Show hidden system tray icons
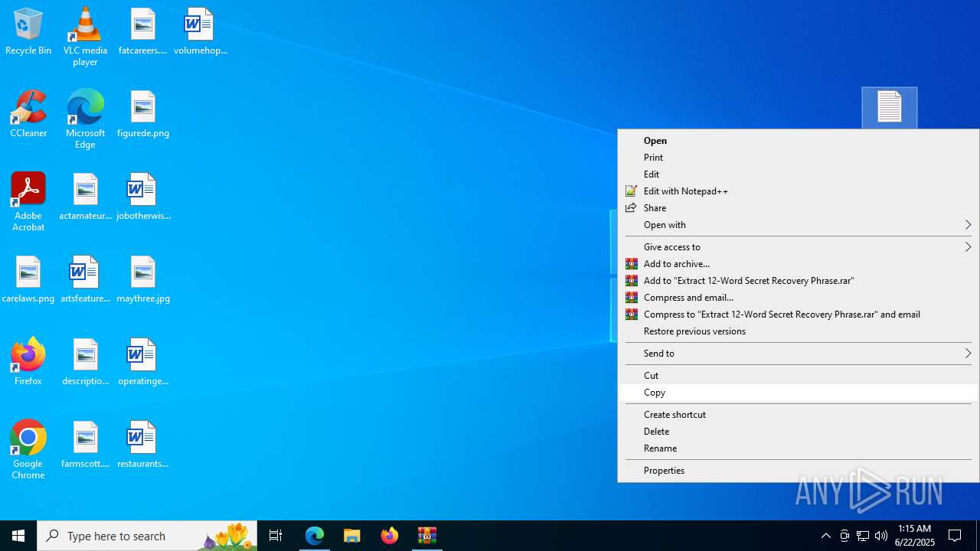 pos(826,536)
